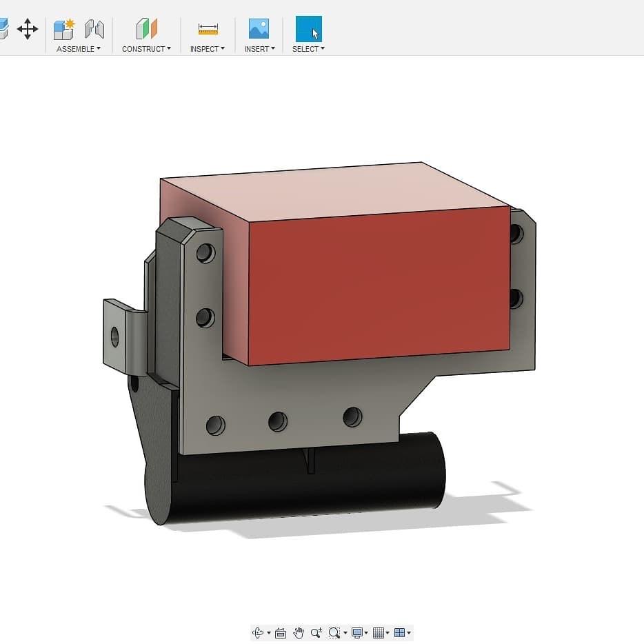Click the New Component icon in Assemble

coord(64,30)
